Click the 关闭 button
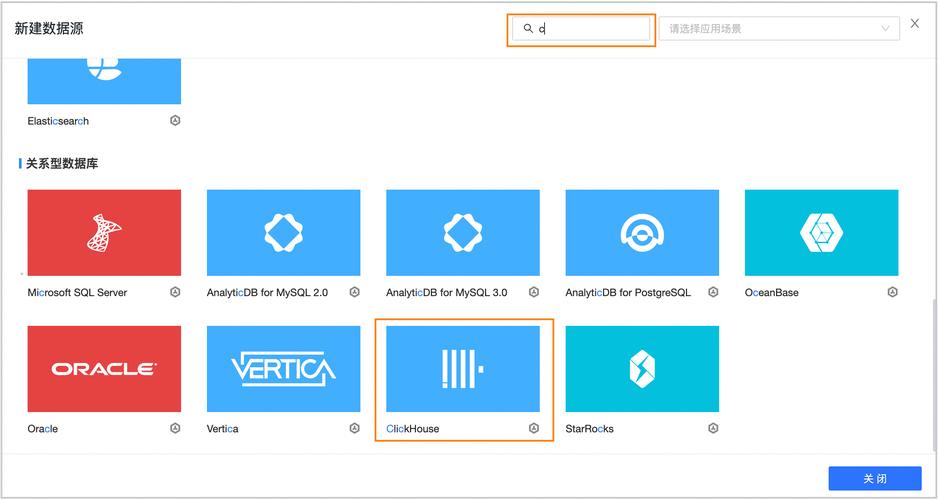This screenshot has height=500, width=939. click(875, 478)
